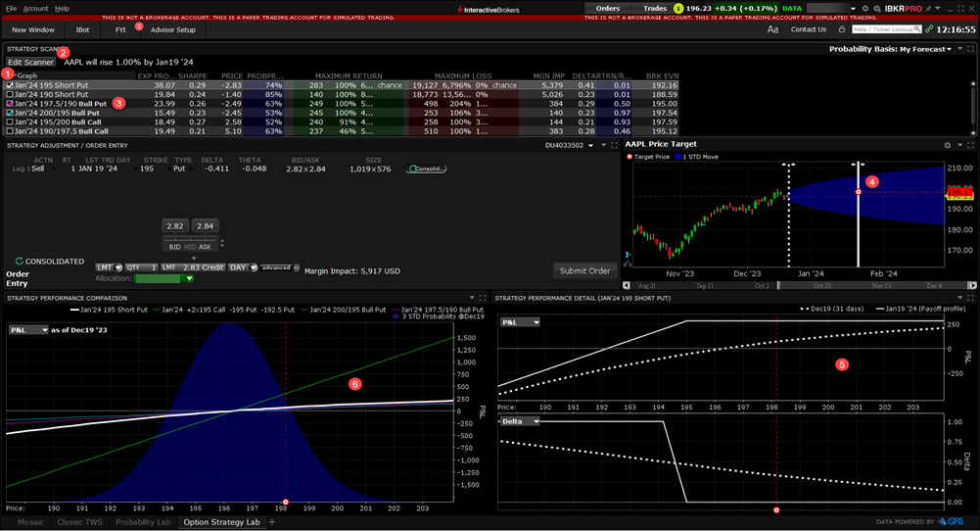The height and width of the screenshot is (531, 980).
Task: Toggle graph checkbox for Jan'24 190/197.5 Bull Call
Action: 10,131
